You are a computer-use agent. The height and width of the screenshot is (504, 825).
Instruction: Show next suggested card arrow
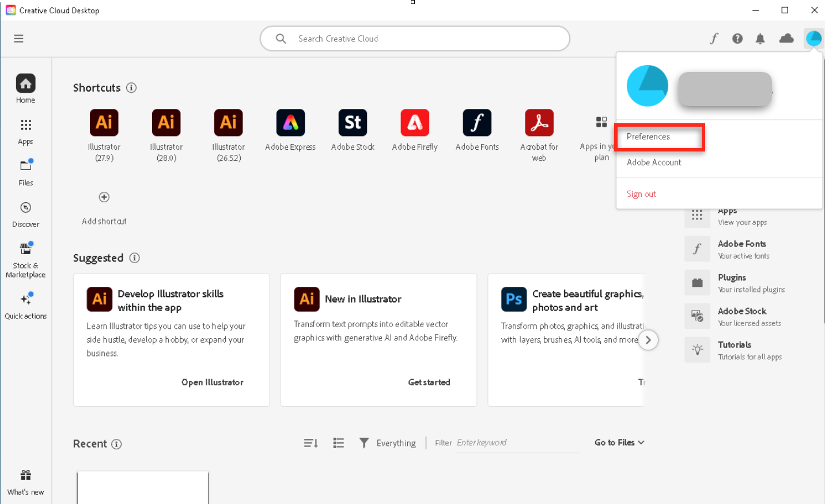pyautogui.click(x=648, y=340)
